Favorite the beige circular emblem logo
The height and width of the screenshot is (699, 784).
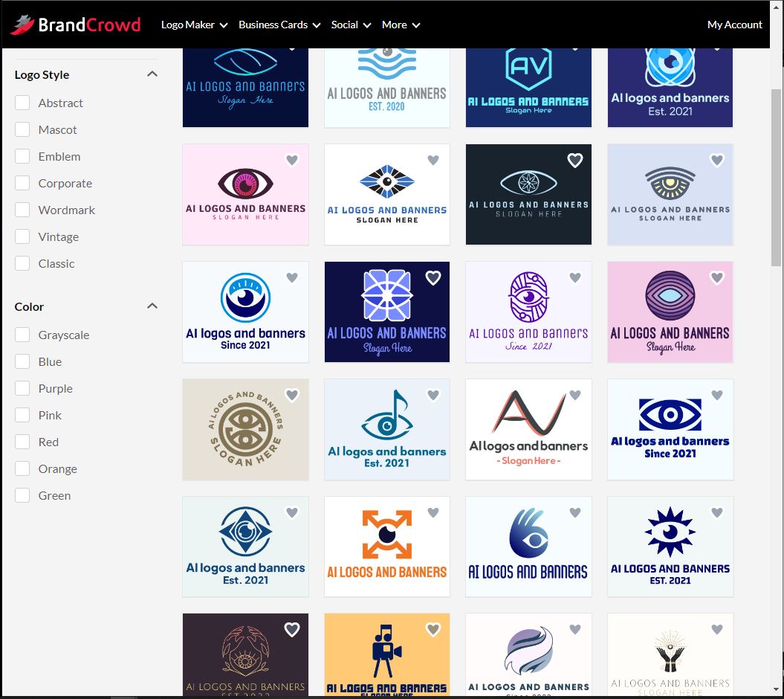pos(292,396)
